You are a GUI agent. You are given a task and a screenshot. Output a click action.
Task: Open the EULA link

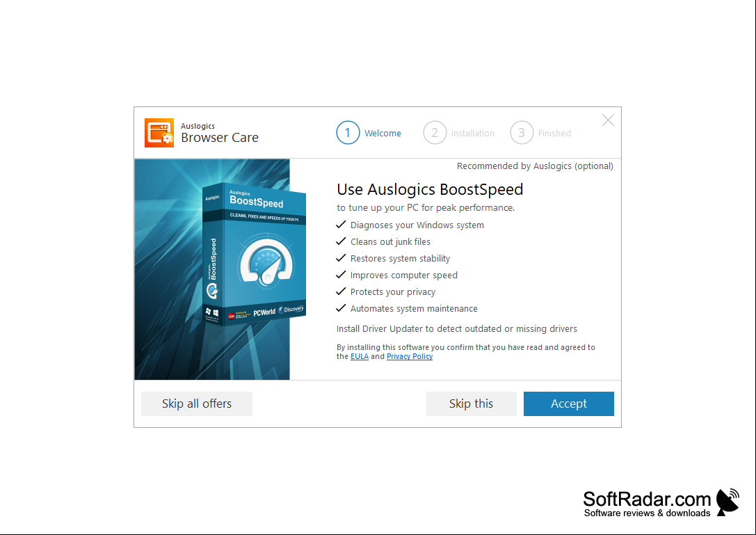359,356
